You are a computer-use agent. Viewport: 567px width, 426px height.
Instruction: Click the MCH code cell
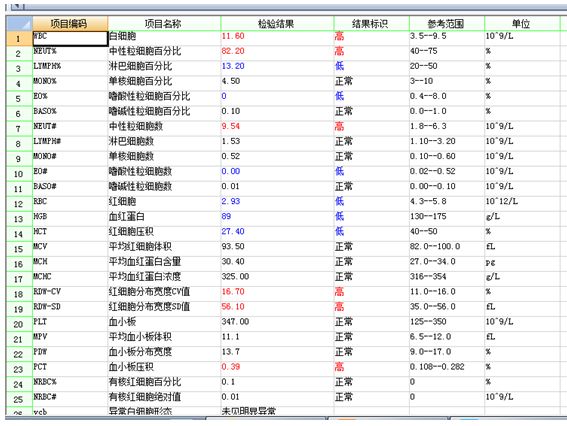tap(70, 264)
